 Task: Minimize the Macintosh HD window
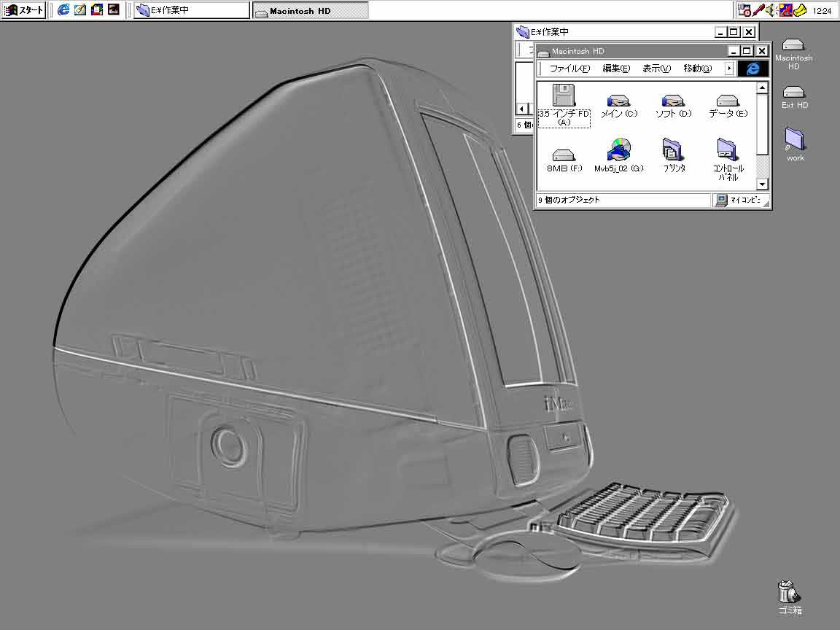point(734,52)
